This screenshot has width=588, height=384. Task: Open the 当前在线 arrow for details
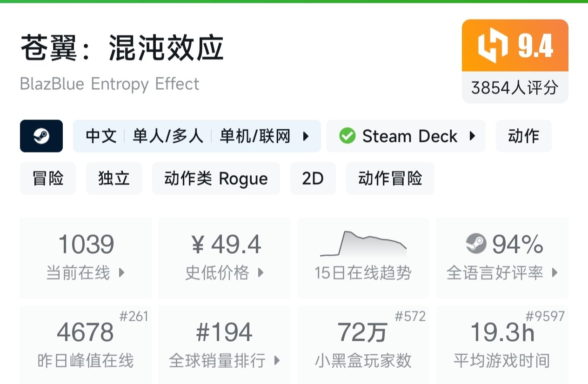[x=122, y=273]
